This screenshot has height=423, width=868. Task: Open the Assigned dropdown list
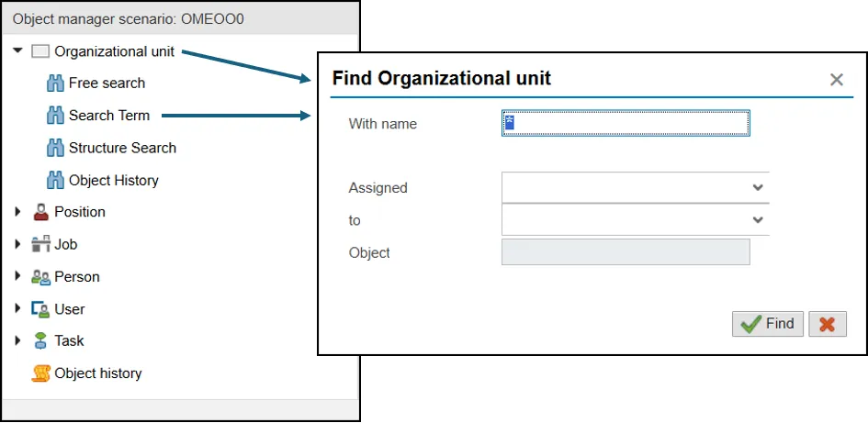coord(758,187)
